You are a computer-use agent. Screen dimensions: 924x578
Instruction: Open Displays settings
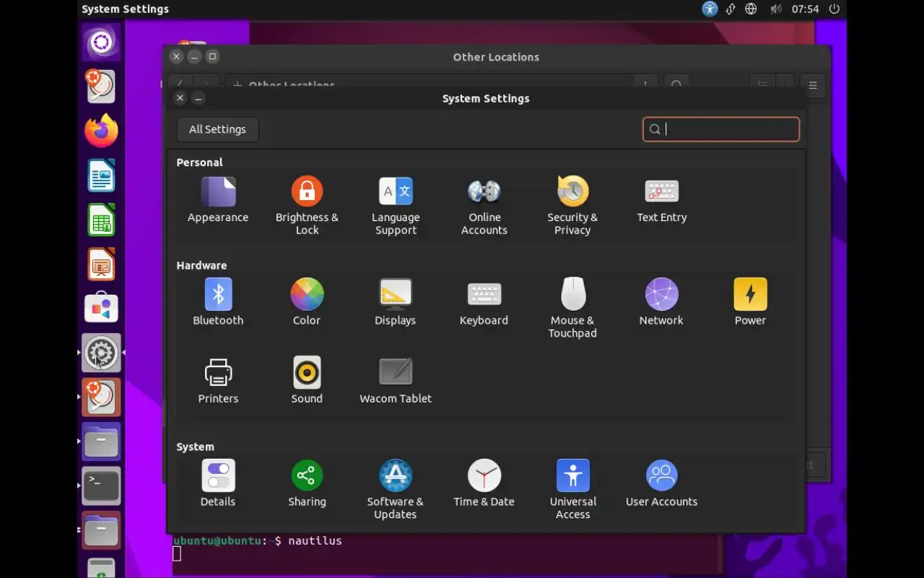pos(396,303)
